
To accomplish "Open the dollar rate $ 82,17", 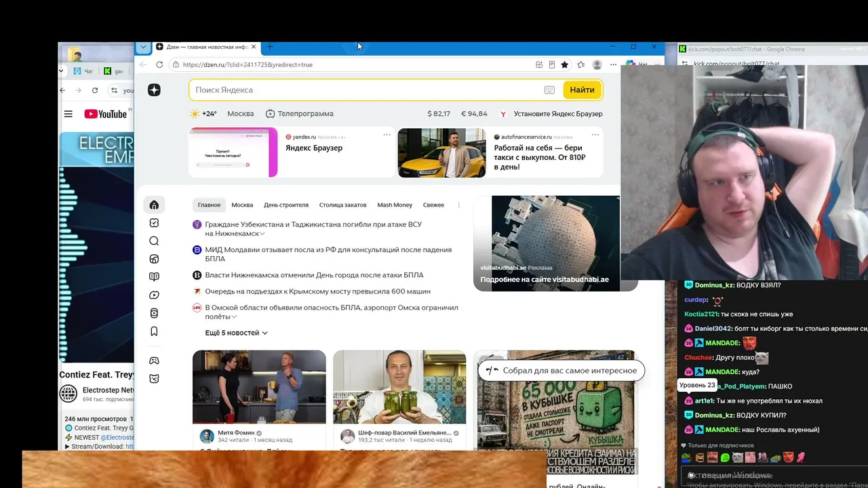I will [x=439, y=114].
